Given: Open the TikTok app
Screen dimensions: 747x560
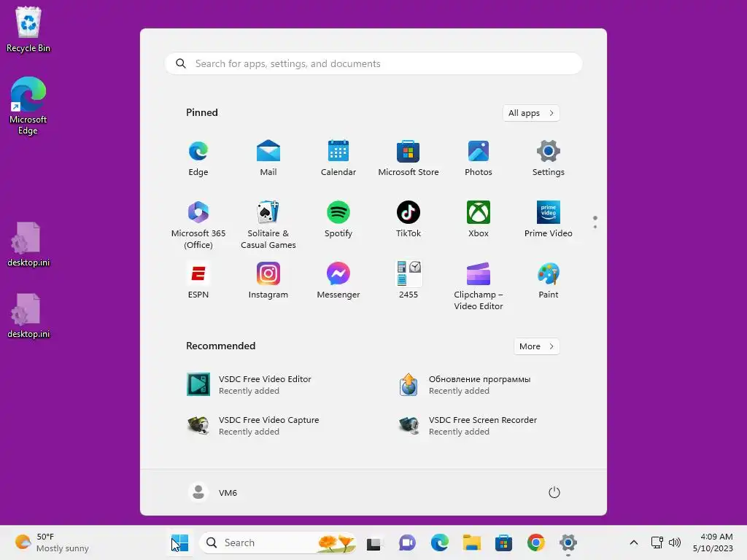Looking at the screenshot, I should point(409,220).
